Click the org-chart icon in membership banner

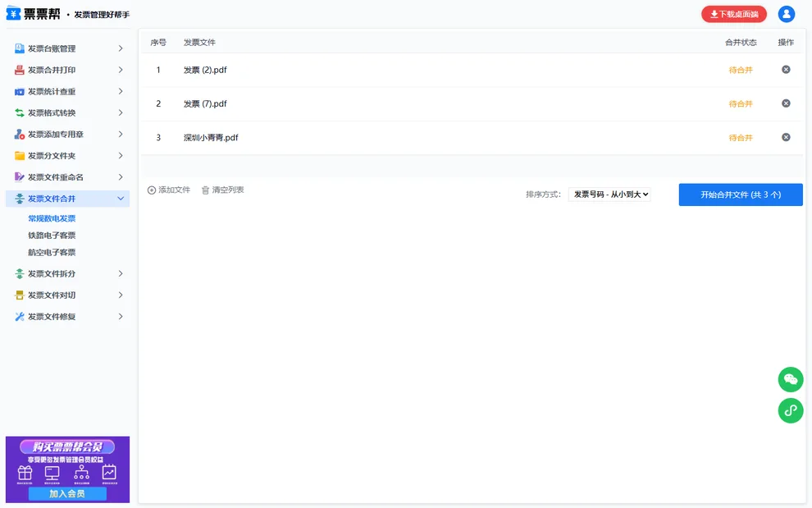point(81,473)
